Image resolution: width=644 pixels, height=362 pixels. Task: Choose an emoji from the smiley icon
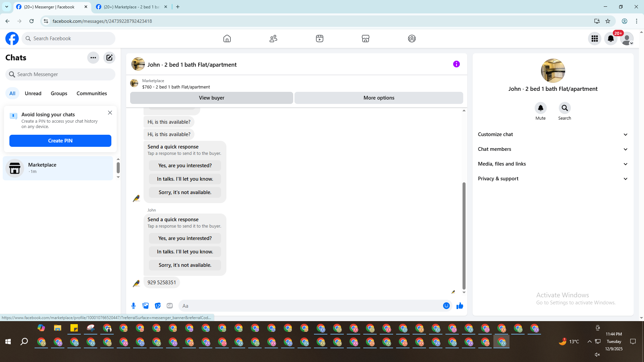[x=446, y=306]
